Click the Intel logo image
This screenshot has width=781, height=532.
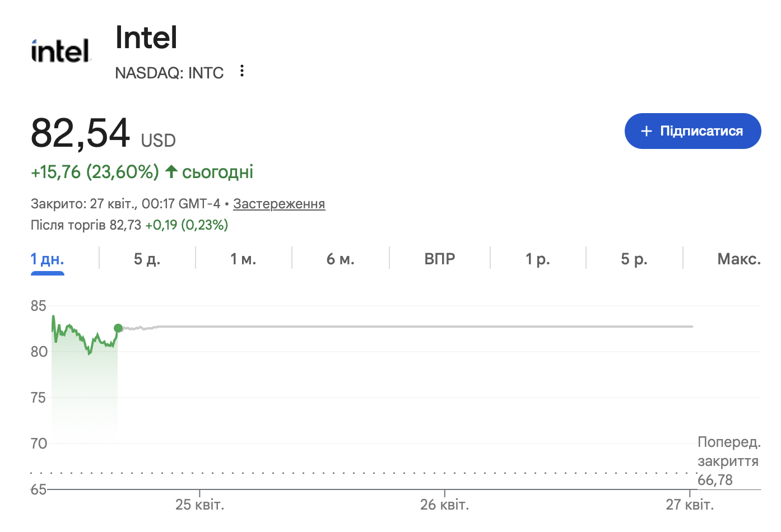61,51
